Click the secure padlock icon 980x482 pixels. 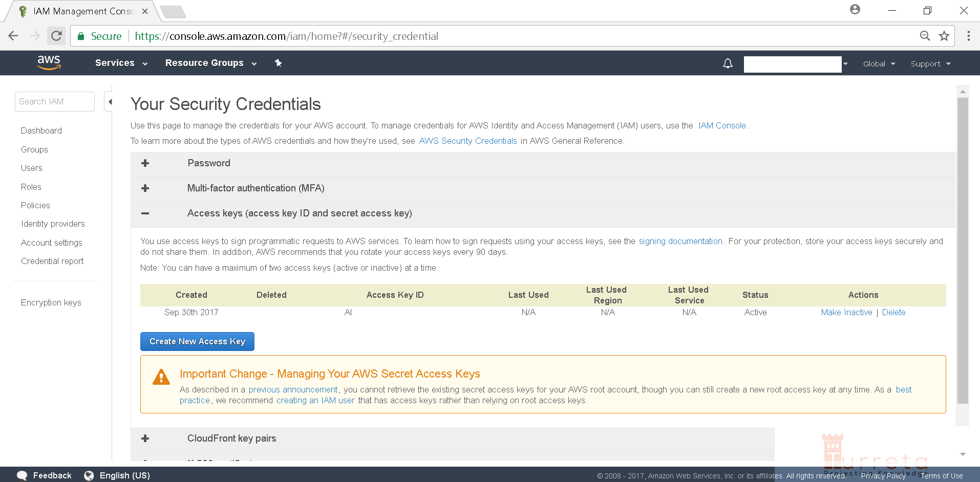point(81,36)
